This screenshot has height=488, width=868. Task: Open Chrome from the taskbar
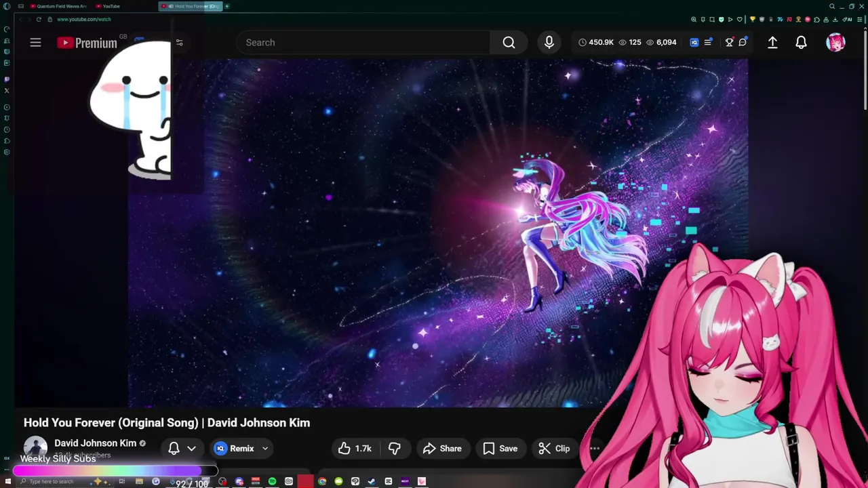[322, 481]
